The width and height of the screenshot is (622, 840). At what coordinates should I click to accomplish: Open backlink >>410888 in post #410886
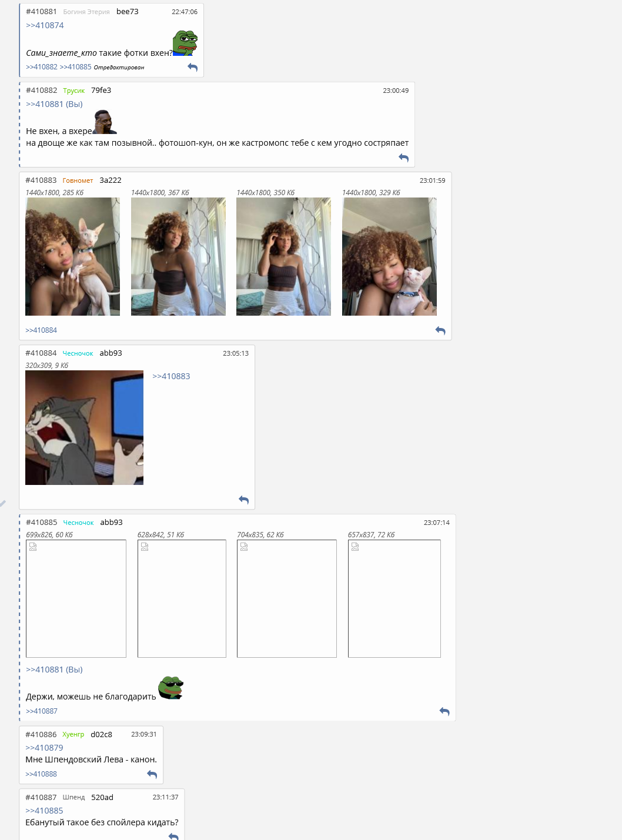[x=41, y=774]
